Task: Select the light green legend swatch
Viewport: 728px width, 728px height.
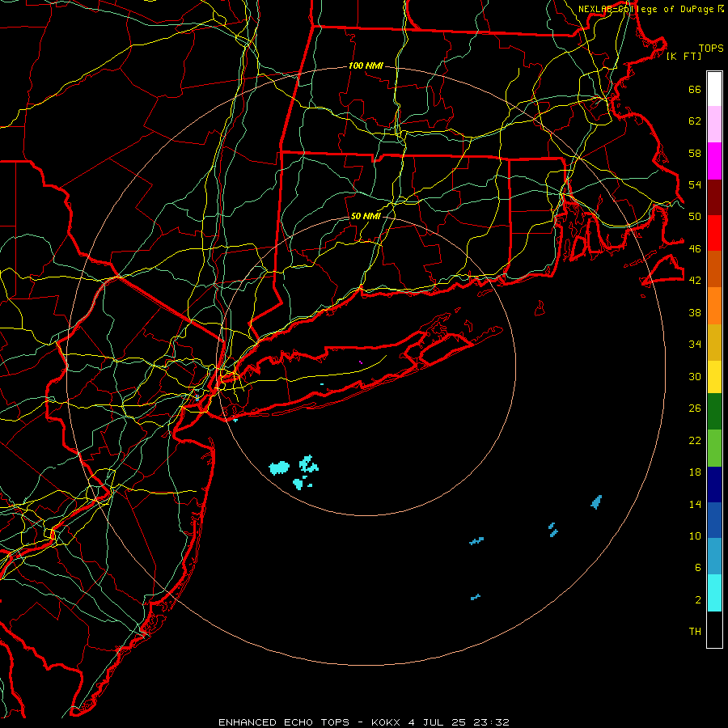Action: [x=714, y=448]
